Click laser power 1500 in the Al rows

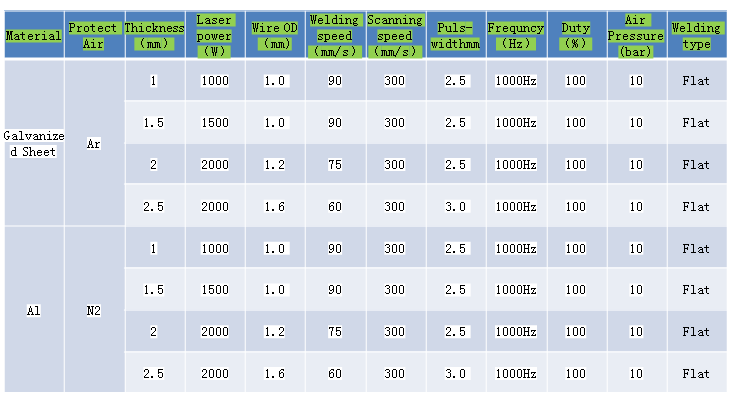click(214, 289)
